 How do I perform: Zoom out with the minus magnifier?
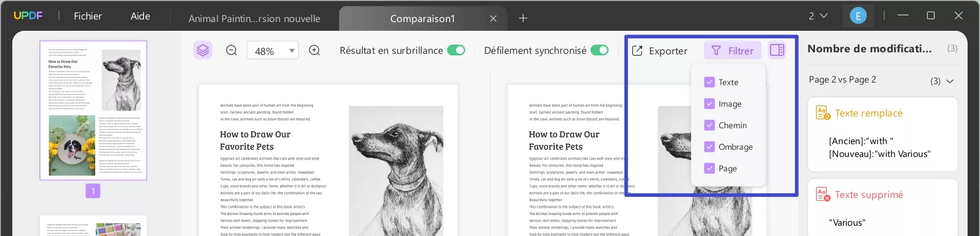tap(232, 50)
